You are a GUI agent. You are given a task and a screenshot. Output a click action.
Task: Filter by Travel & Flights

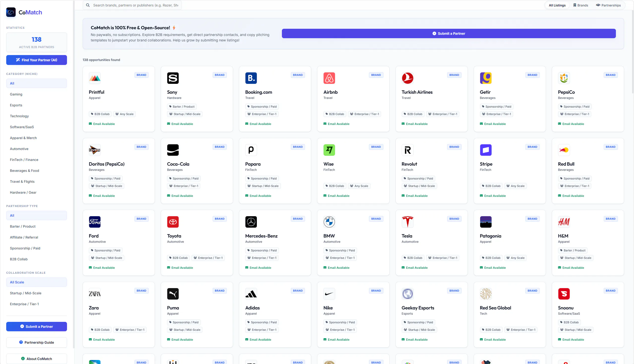(36, 182)
